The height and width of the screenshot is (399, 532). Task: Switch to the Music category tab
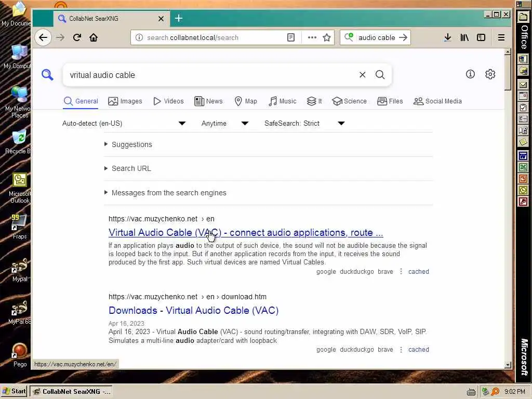pos(282,101)
